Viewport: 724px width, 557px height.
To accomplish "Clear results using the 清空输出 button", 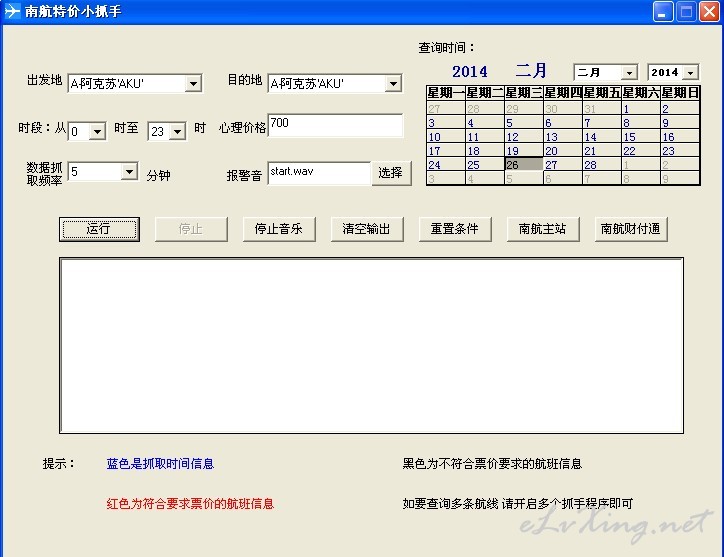I will pos(367,229).
